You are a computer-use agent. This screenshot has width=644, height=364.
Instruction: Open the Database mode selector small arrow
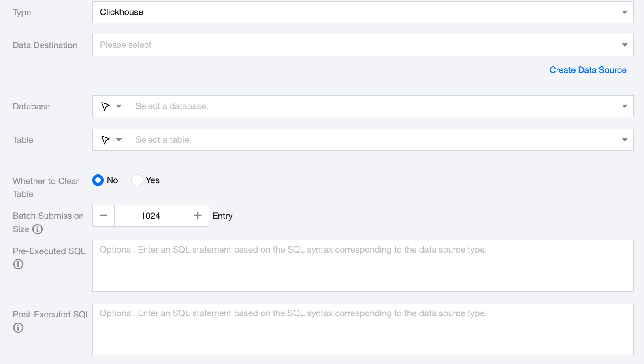[x=119, y=106]
